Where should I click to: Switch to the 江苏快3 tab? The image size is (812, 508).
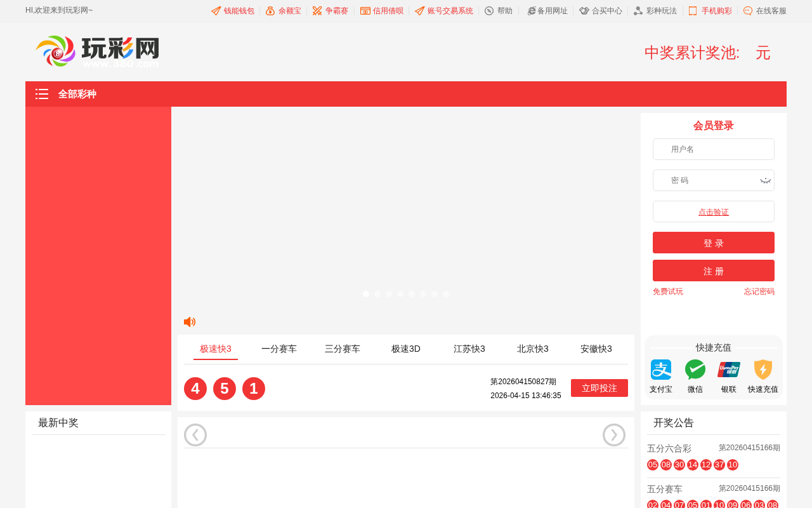(469, 349)
